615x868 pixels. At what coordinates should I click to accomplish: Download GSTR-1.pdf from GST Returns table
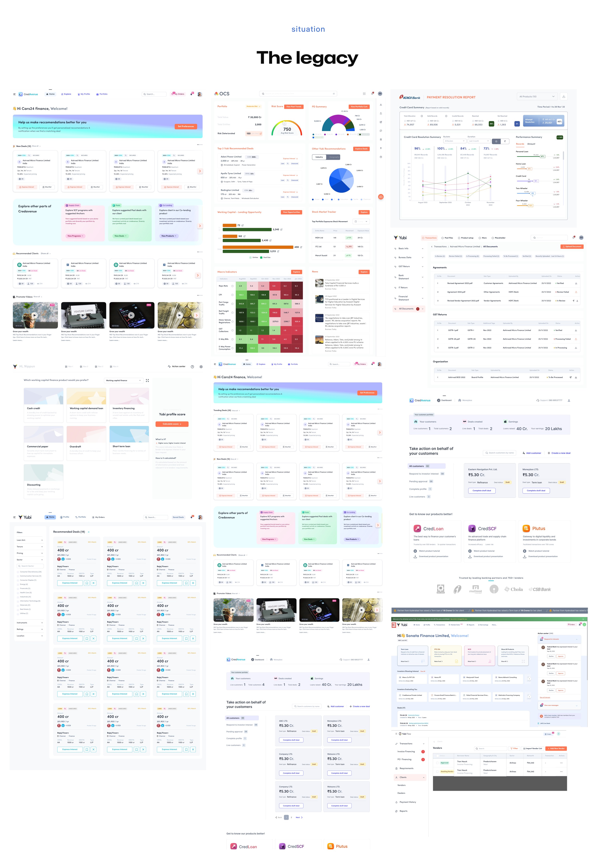tap(576, 330)
